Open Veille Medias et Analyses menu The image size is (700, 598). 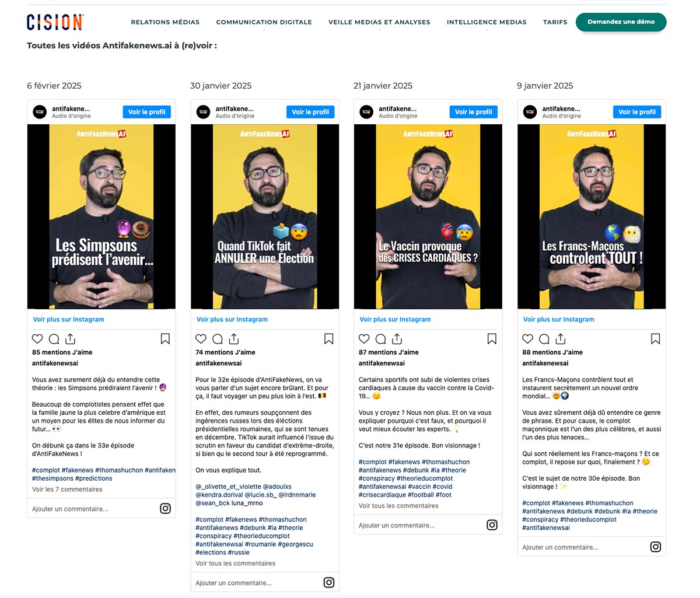point(379,22)
